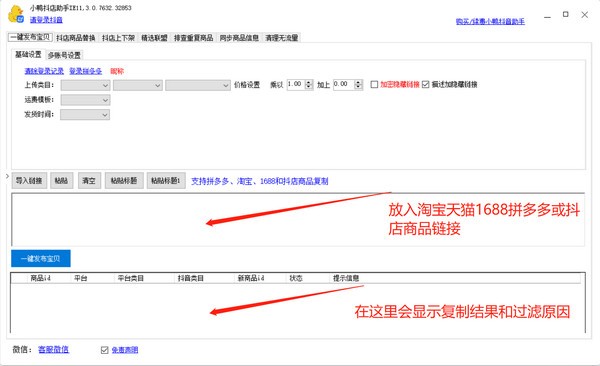600x366 pixels.
Task: Increase the 乘以 value with up arrow
Action: [309, 82]
